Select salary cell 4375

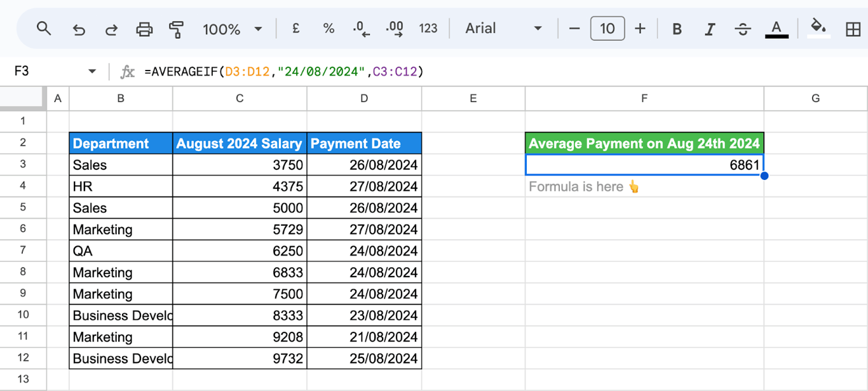(240, 186)
